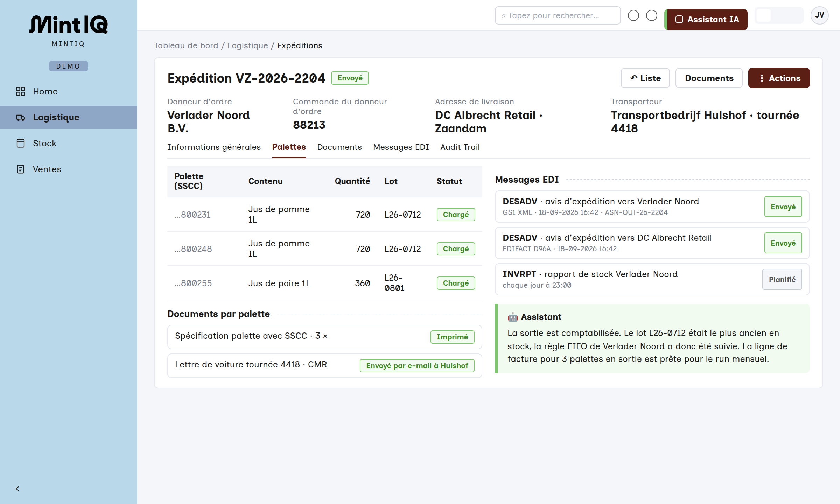The width and height of the screenshot is (840, 504).
Task: Click Logistique breadcrumb link
Action: tap(247, 45)
